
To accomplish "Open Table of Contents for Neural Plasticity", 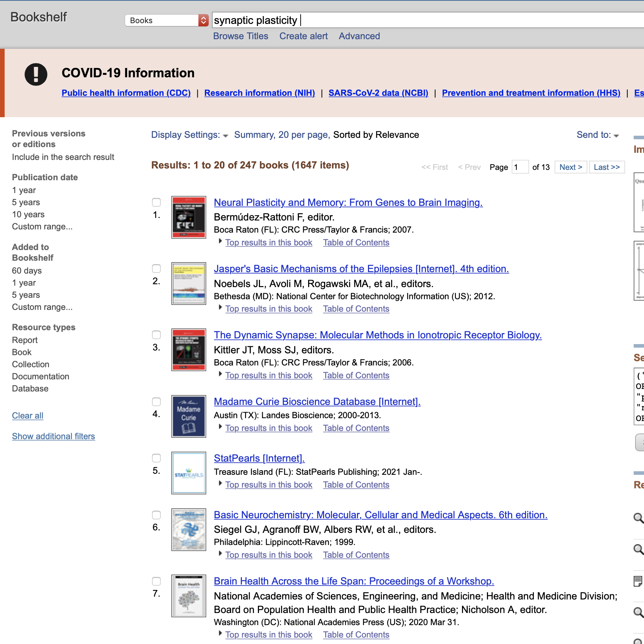I will [356, 243].
